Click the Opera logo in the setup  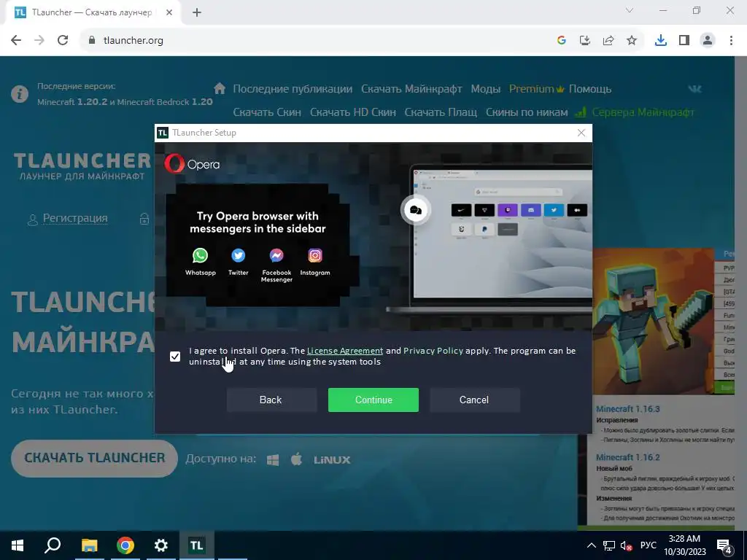click(x=192, y=164)
